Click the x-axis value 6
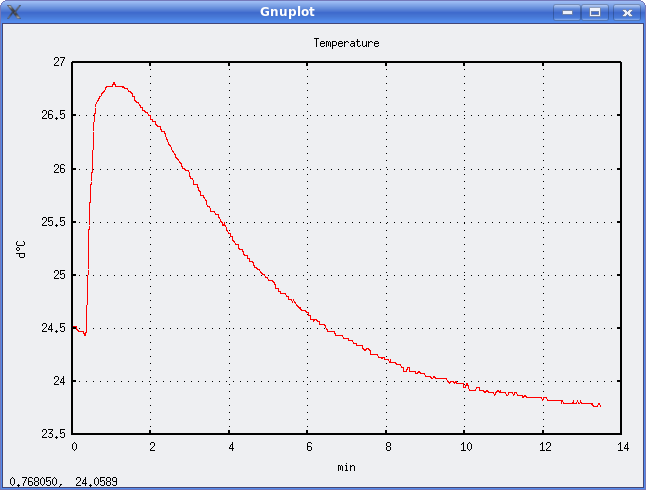Image resolution: width=646 pixels, height=490 pixels. pyautogui.click(x=309, y=447)
